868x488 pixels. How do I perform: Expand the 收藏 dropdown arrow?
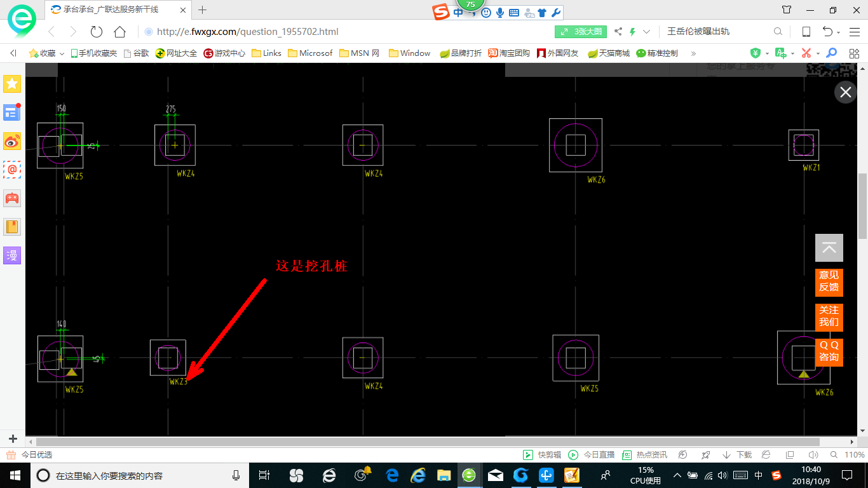click(62, 53)
